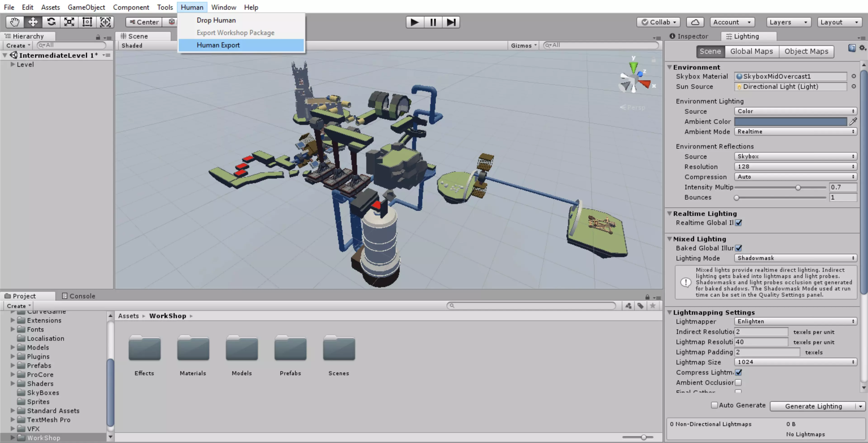Select the Rect Transform tool
Viewport: 868px width, 443px height.
[x=87, y=22]
